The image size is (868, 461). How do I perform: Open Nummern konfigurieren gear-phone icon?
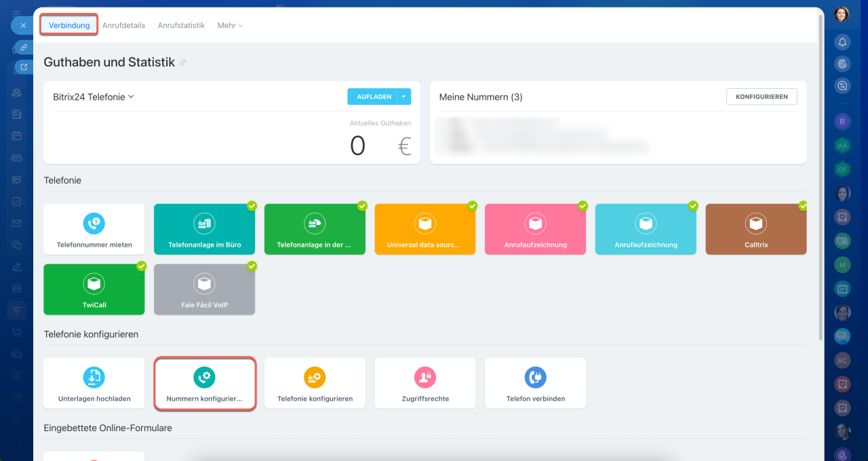[204, 377]
